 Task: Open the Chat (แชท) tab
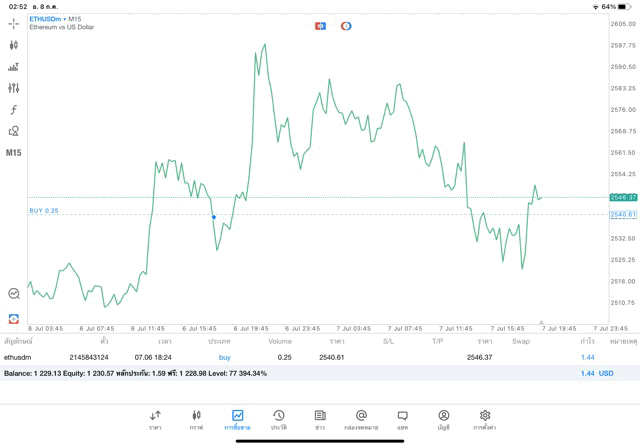tap(402, 419)
